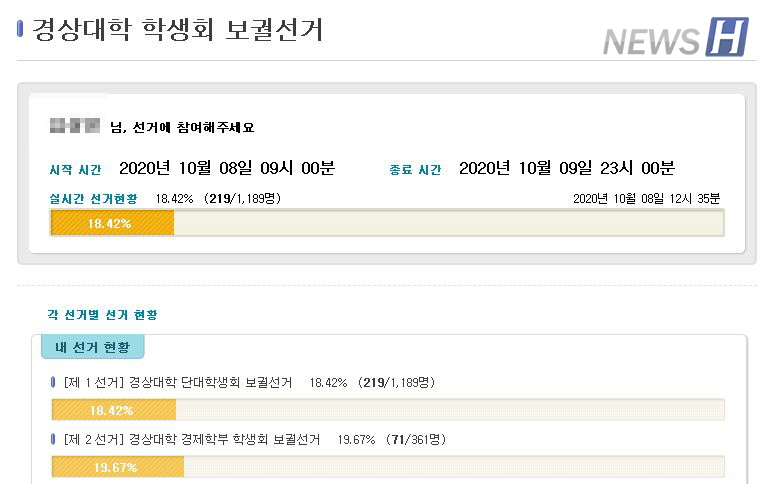Select the 내 선거 현황 tab
The image size is (771, 484).
[x=92, y=347]
